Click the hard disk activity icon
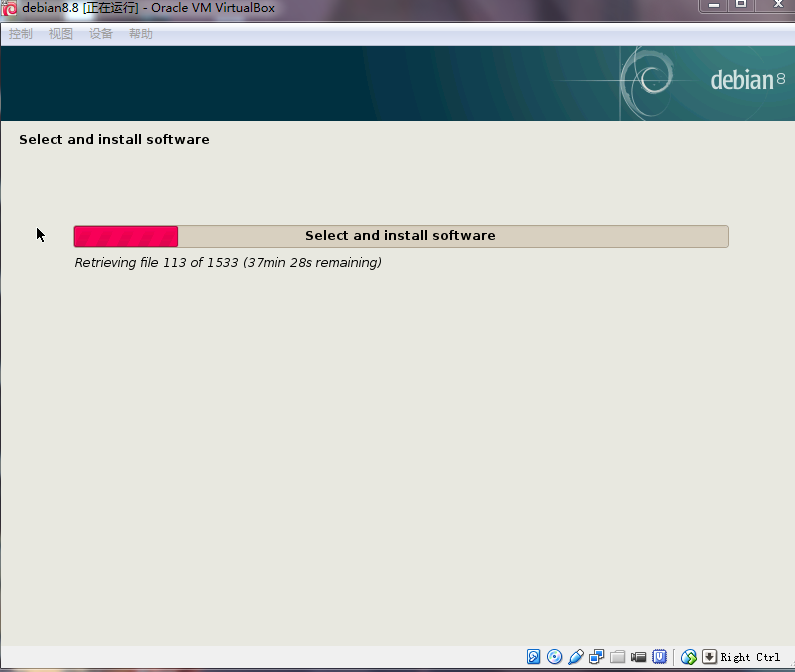Viewport: 795px width, 672px height. [x=534, y=657]
